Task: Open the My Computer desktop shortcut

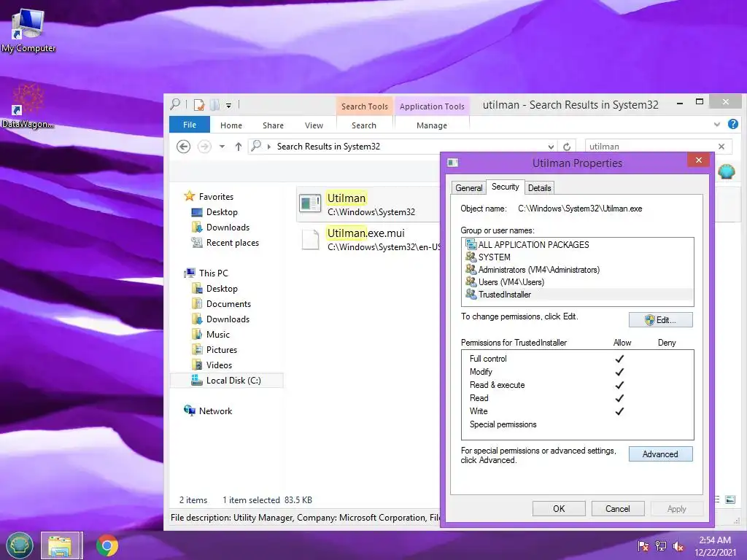Action: pyautogui.click(x=28, y=31)
